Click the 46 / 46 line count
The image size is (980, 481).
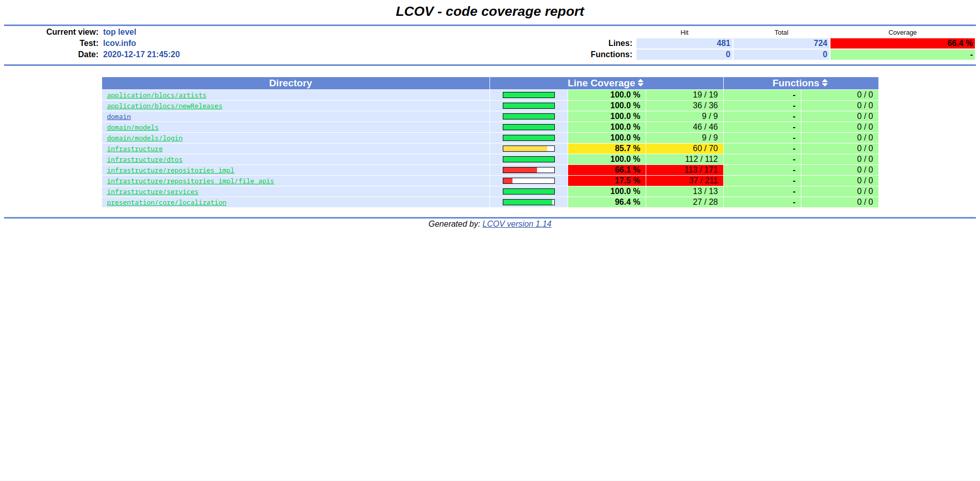click(705, 127)
